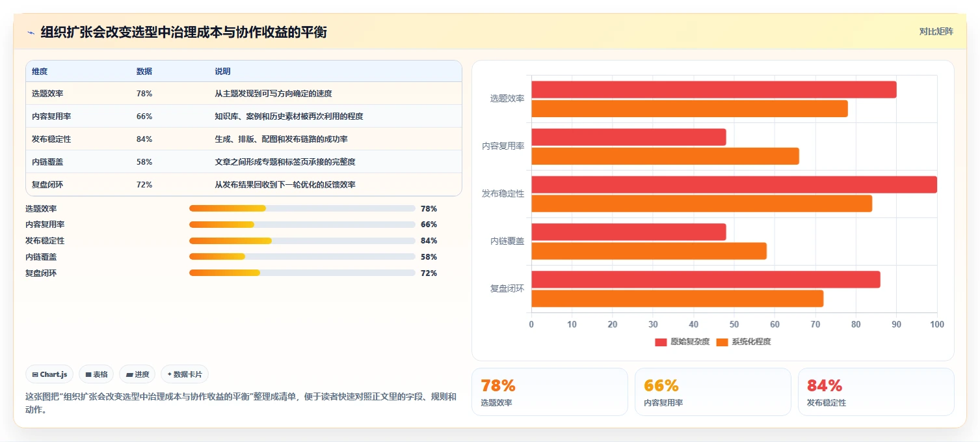Image resolution: width=980 pixels, height=442 pixels.
Task: Click the 说明 column header
Action: tap(223, 71)
